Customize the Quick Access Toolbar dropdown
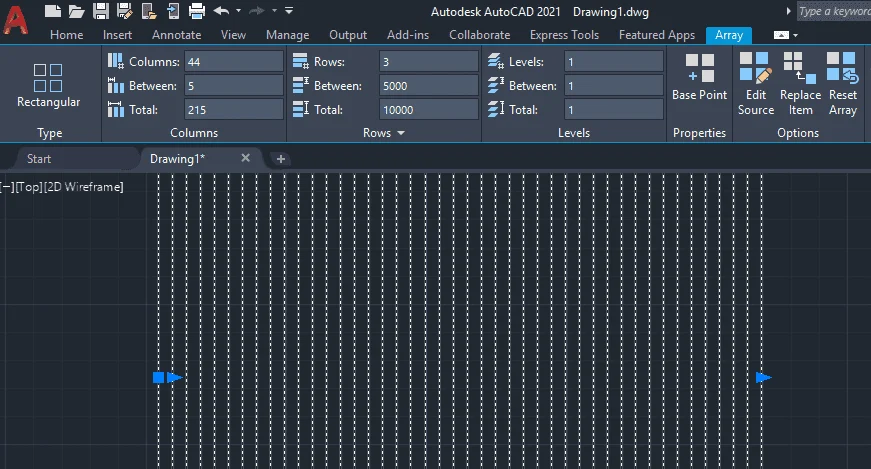The width and height of the screenshot is (871, 469). tap(289, 11)
